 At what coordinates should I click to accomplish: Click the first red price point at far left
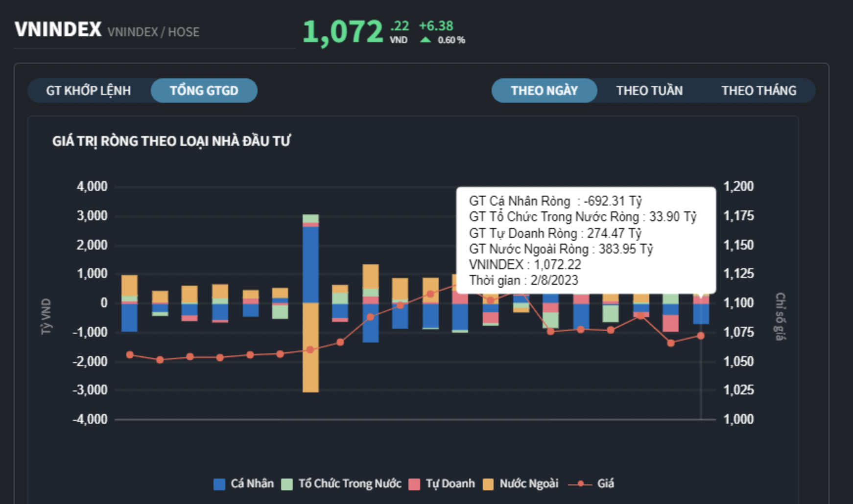(x=130, y=355)
